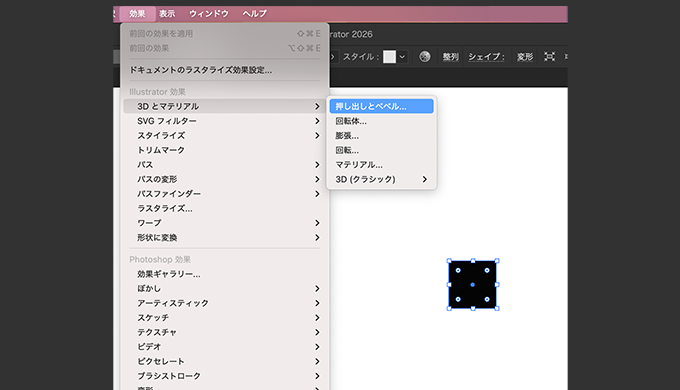Click the isolate selected object icon
The height and width of the screenshot is (390, 680).
coord(549,56)
